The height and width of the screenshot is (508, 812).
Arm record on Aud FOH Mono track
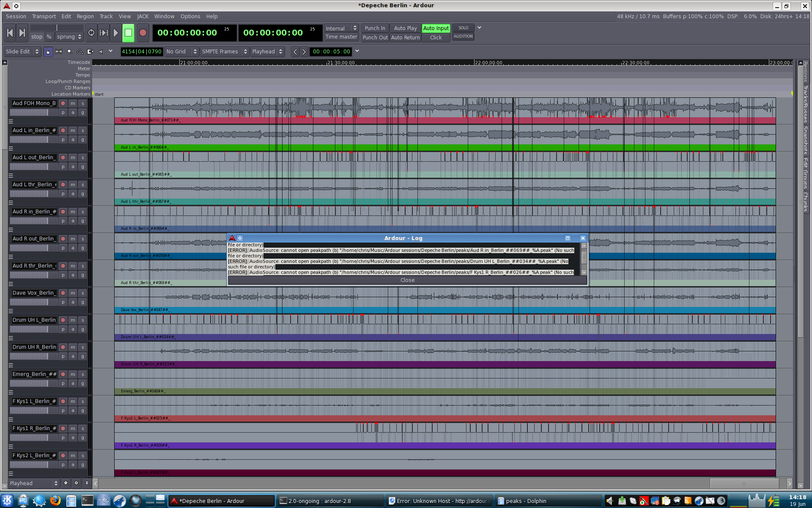[x=63, y=103]
